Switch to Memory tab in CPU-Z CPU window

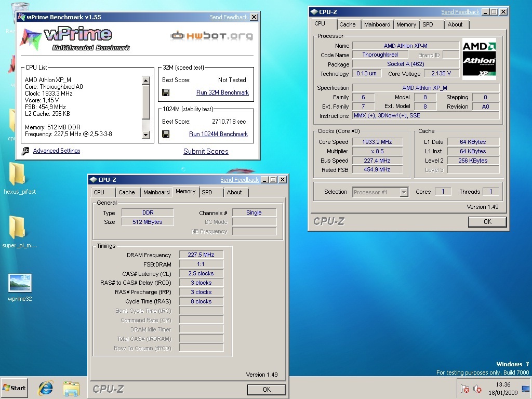click(406, 24)
